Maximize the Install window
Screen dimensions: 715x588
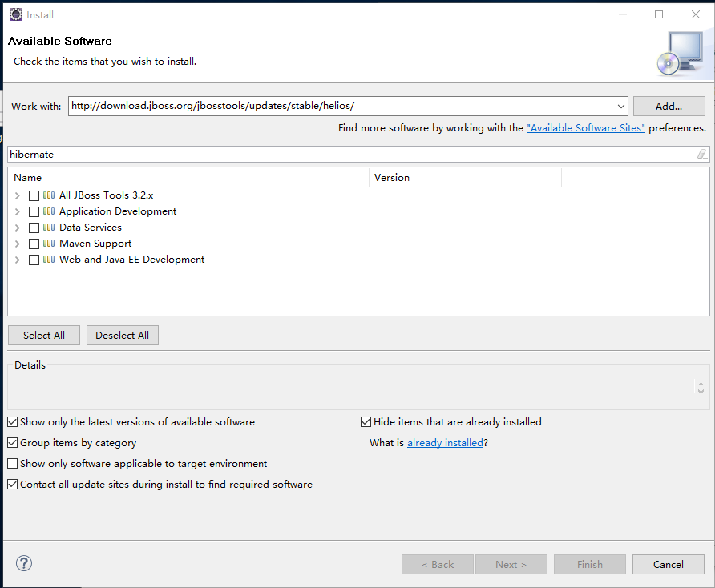(659, 14)
